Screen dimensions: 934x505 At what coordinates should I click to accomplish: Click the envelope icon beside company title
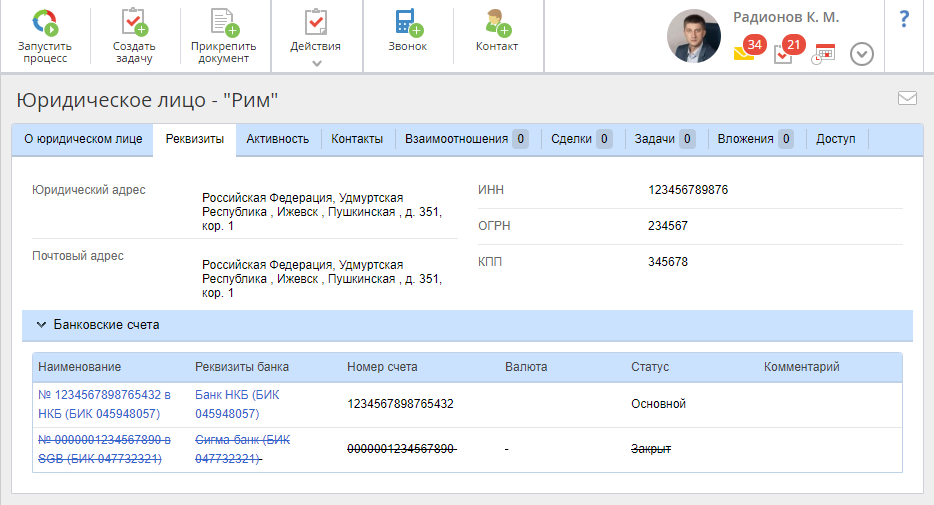907,98
